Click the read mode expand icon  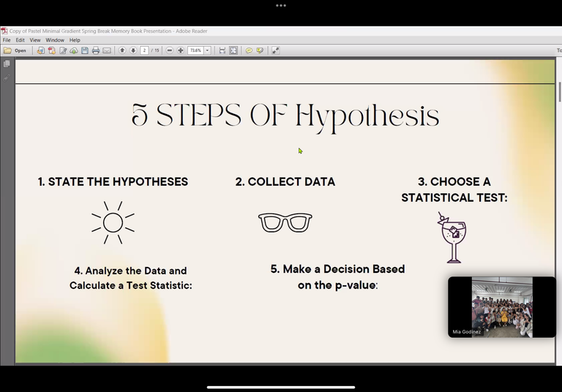(x=275, y=50)
